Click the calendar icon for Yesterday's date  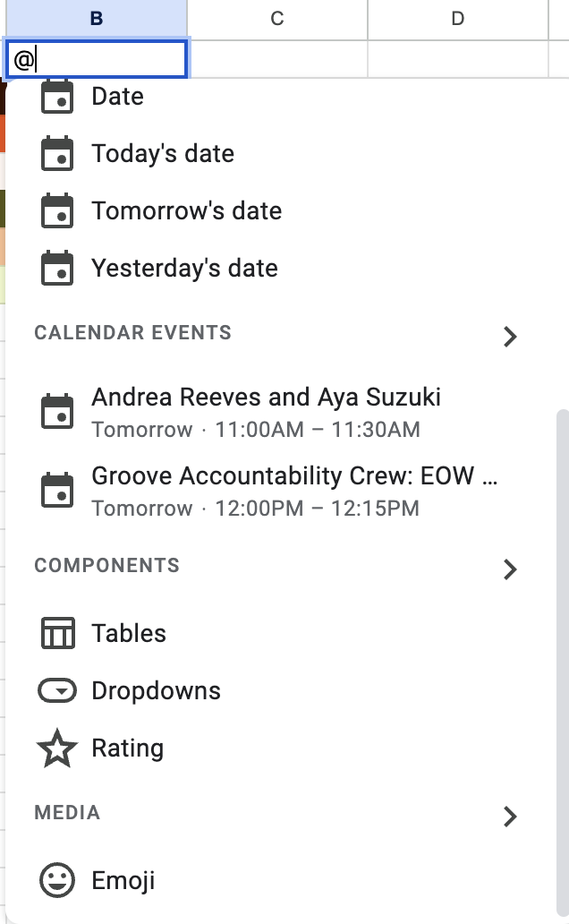[x=57, y=269]
